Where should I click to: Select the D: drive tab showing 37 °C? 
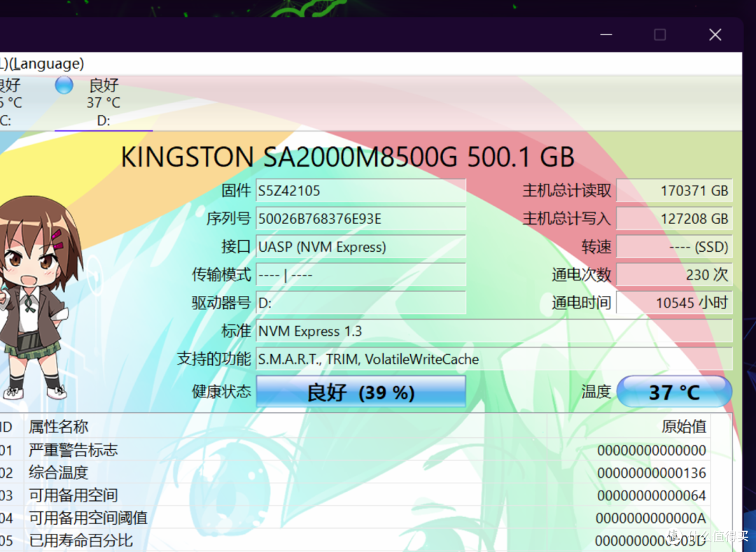pyautogui.click(x=103, y=102)
